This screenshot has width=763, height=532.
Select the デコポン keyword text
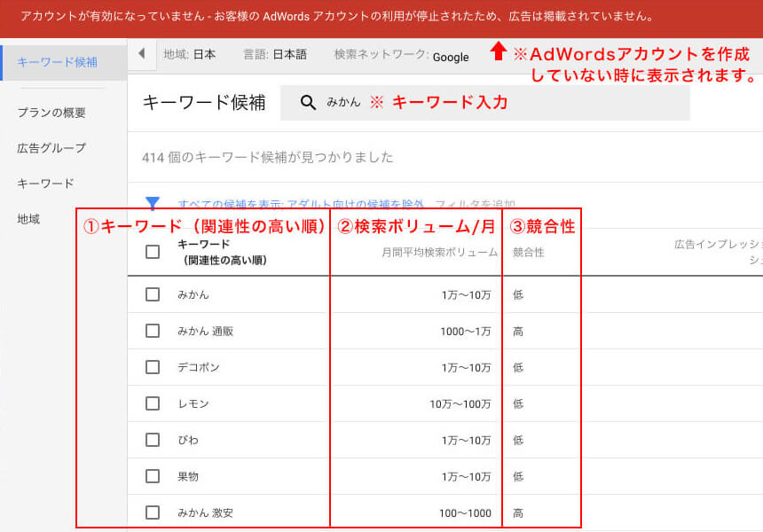pos(199,367)
